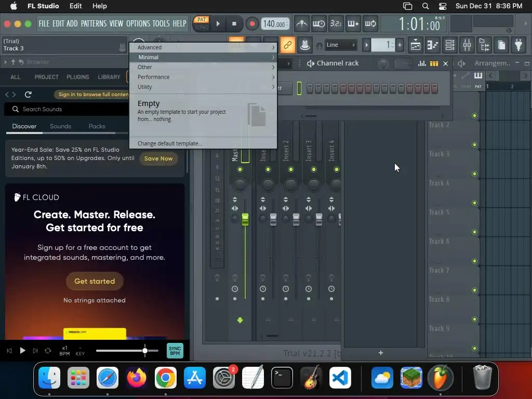The width and height of the screenshot is (532, 399).
Task: Click the Stop button in transport panel
Action: [x=234, y=24]
